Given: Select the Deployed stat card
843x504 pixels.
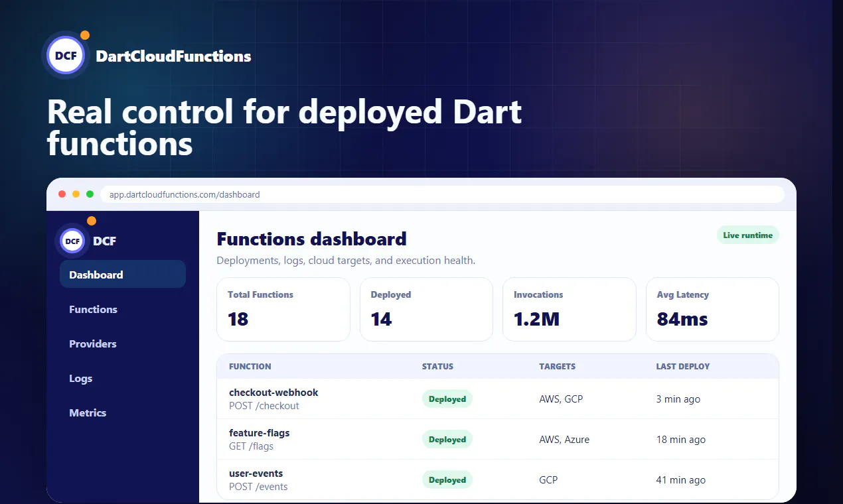Looking at the screenshot, I should tap(426, 309).
